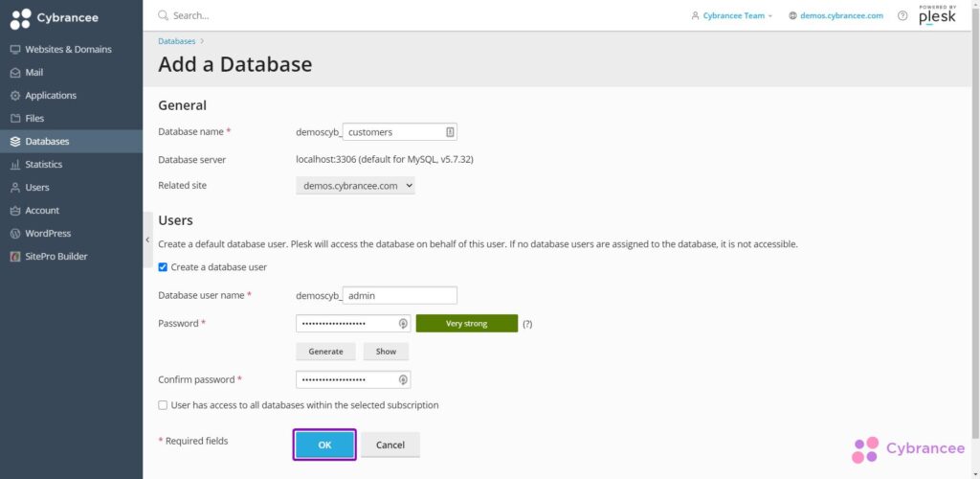
Task: Click the search magnifier icon
Action: [163, 15]
